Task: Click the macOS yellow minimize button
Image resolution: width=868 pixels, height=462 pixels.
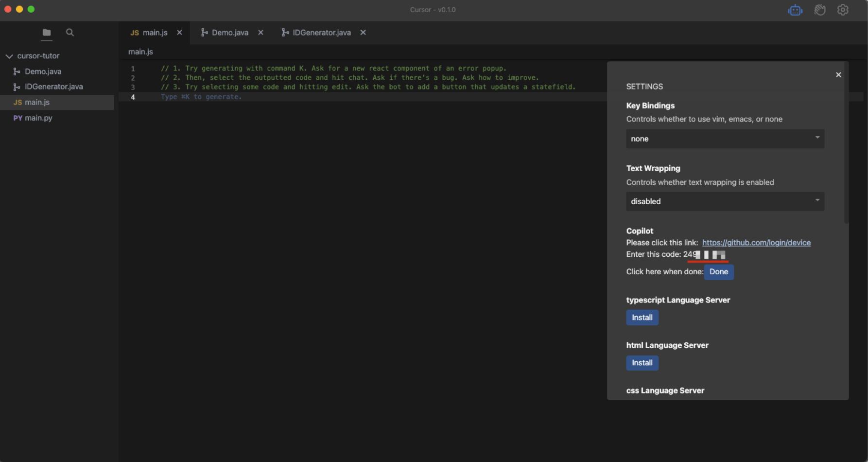Action: click(x=19, y=9)
